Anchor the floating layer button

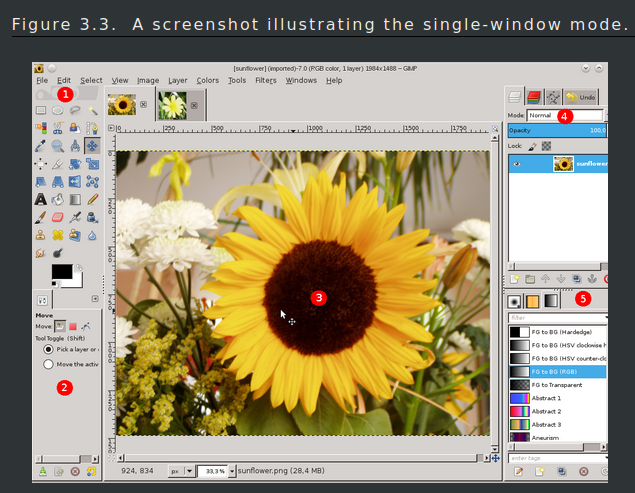pyautogui.click(x=592, y=279)
